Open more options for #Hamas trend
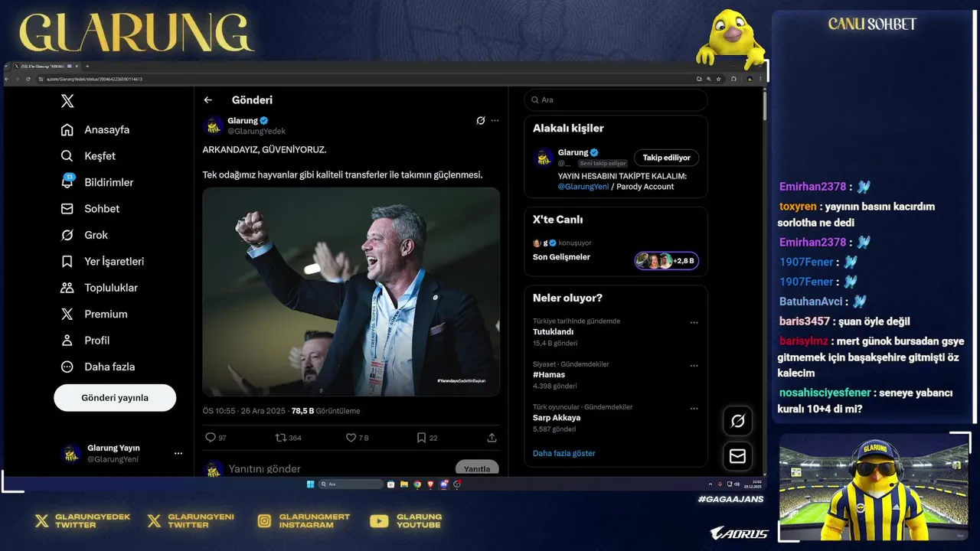The width and height of the screenshot is (980, 551). tap(694, 366)
